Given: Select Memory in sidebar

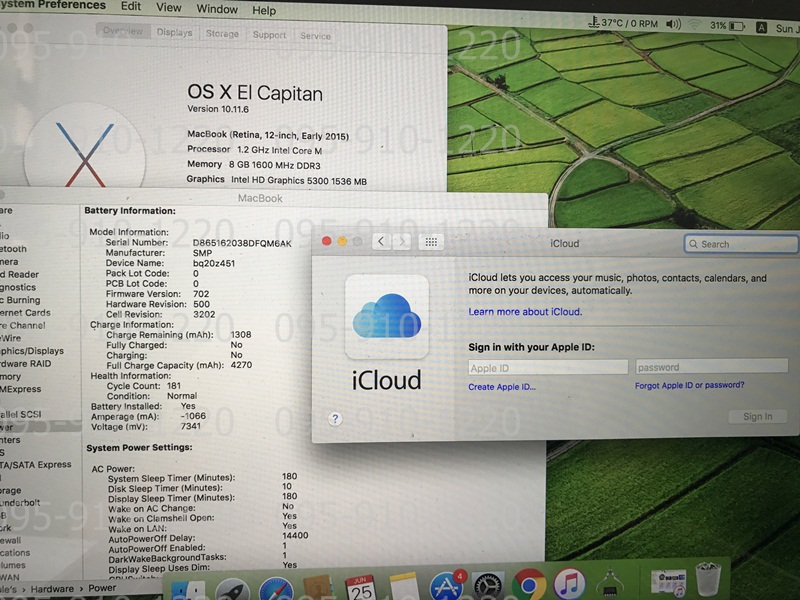Looking at the screenshot, I should [x=11, y=377].
